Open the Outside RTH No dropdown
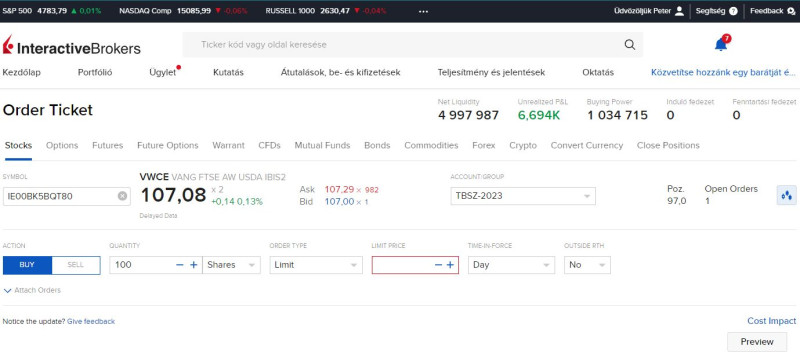The image size is (800, 361). click(x=587, y=265)
